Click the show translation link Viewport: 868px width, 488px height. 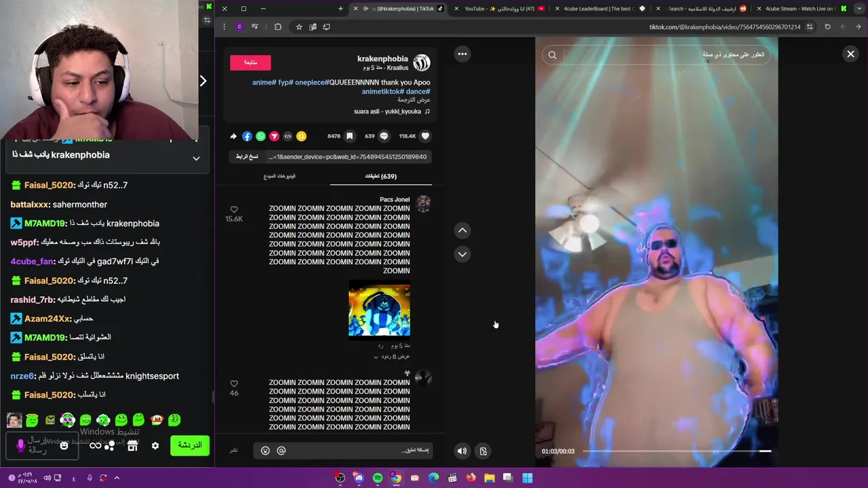click(414, 100)
